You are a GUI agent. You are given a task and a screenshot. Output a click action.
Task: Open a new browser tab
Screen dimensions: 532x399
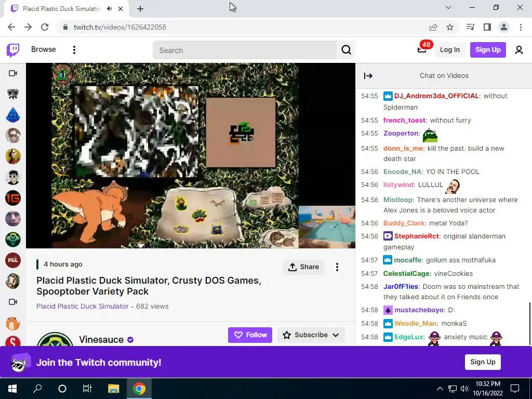point(140,9)
